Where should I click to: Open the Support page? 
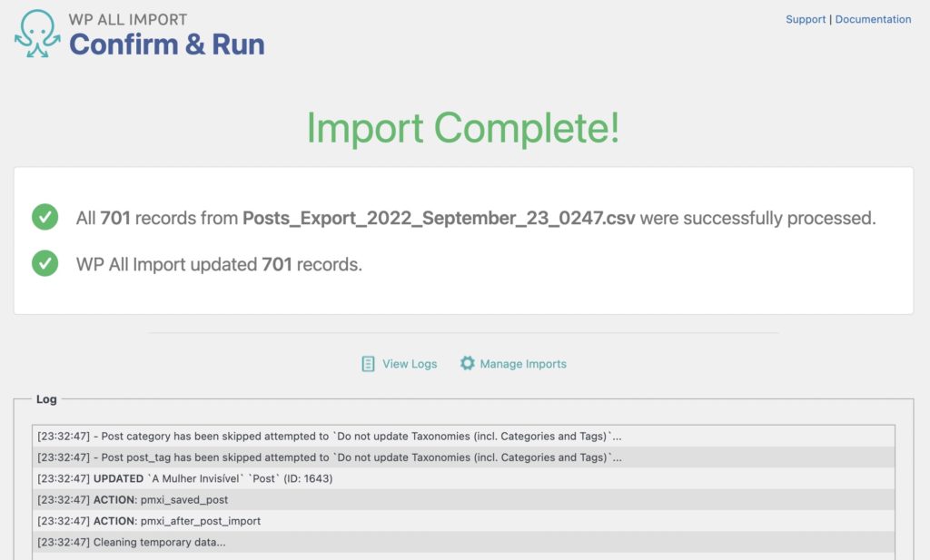pyautogui.click(x=806, y=19)
